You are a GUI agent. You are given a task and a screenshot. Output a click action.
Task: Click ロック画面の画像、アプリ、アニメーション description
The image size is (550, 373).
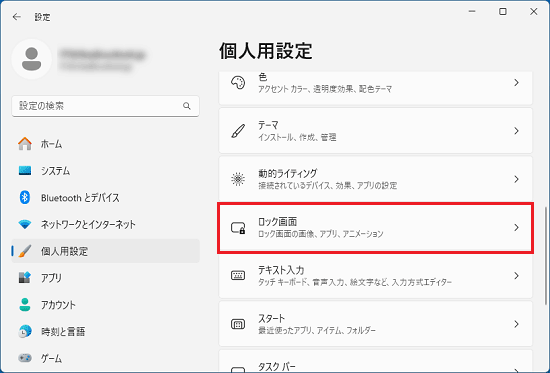tap(321, 234)
